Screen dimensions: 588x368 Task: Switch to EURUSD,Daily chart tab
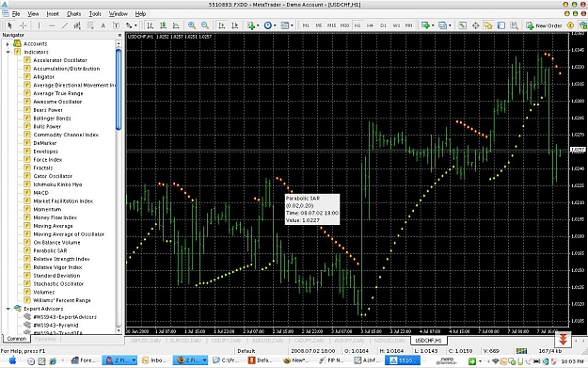pos(185,341)
